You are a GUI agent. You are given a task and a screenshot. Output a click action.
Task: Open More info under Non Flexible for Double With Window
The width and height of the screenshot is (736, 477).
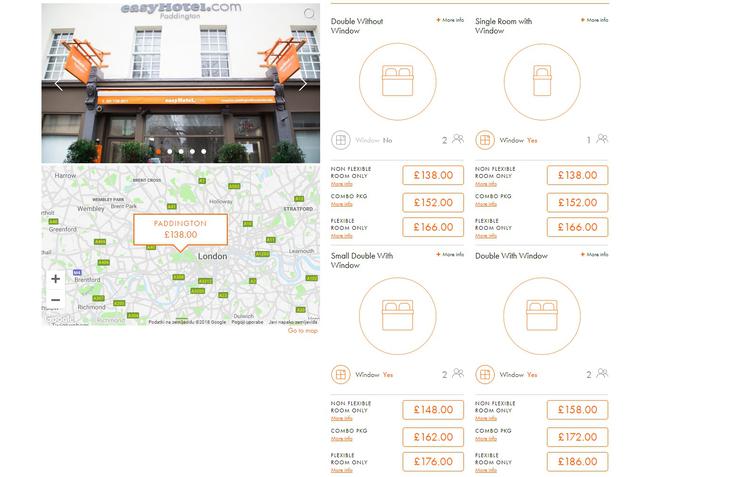tap(485, 418)
